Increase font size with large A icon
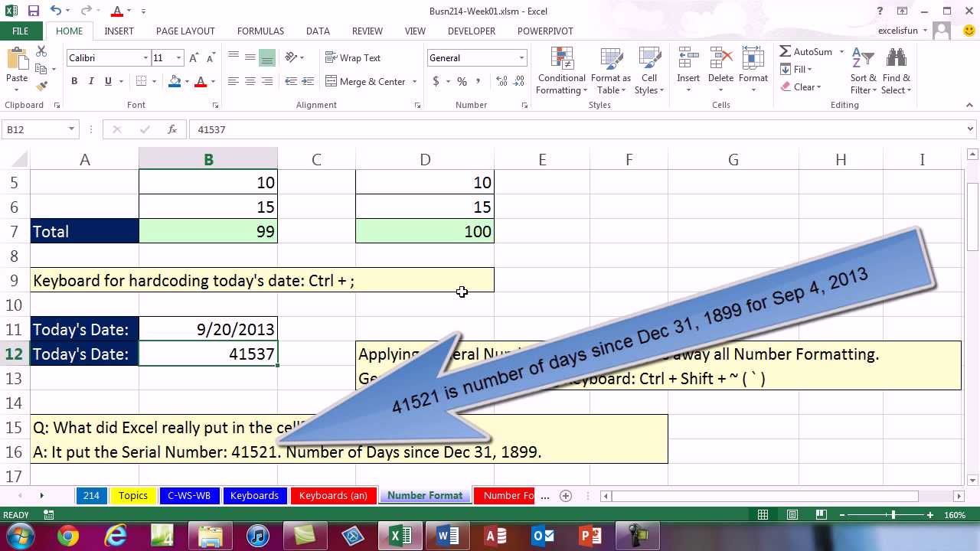 194,58
